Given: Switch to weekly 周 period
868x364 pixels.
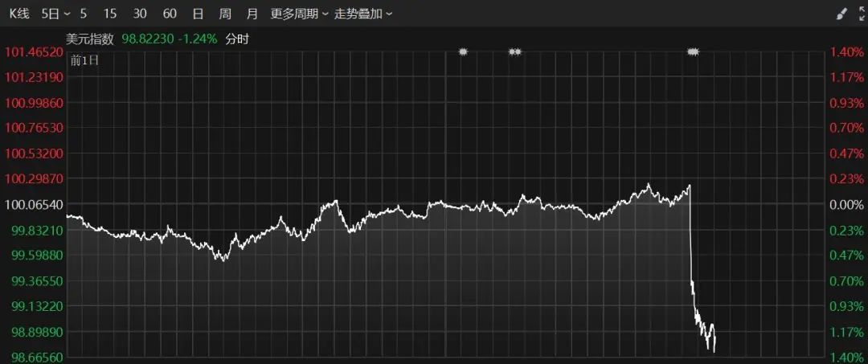Looking at the screenshot, I should 225,14.
